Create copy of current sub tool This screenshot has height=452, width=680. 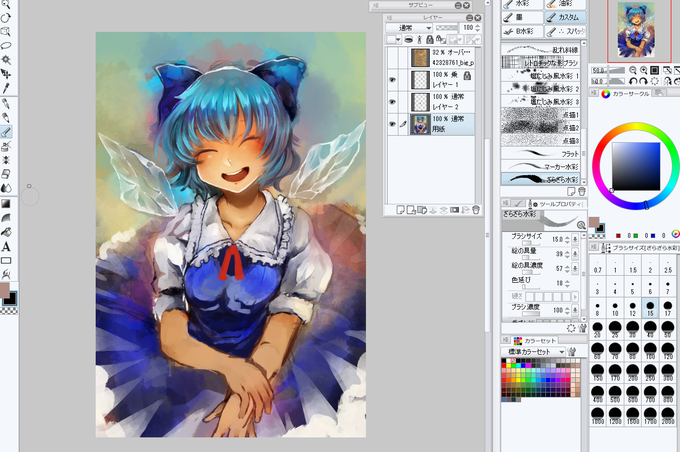[x=572, y=191]
